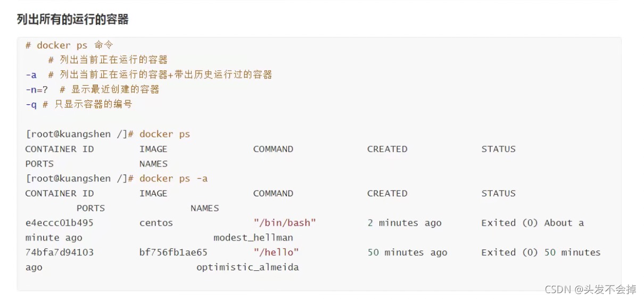Click the heading 列出所有的运行的容器
644x299 pixels.
[73, 20]
